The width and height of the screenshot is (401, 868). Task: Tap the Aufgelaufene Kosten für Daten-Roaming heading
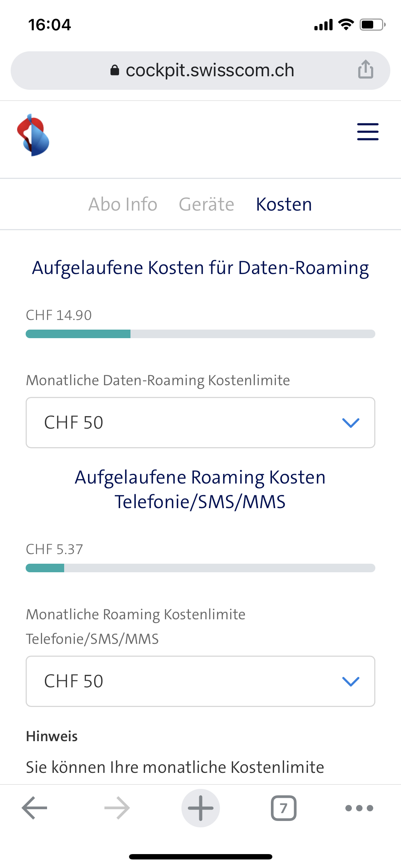(200, 268)
